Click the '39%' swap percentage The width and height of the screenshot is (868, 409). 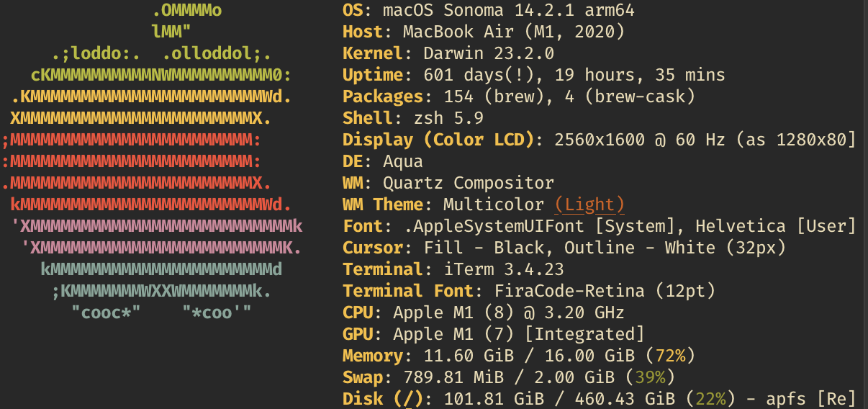(x=650, y=378)
